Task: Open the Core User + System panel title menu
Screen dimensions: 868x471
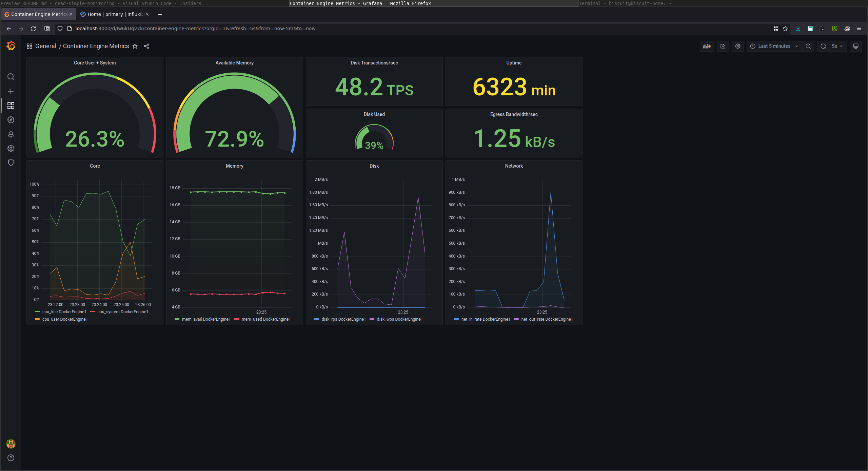Action: point(95,63)
